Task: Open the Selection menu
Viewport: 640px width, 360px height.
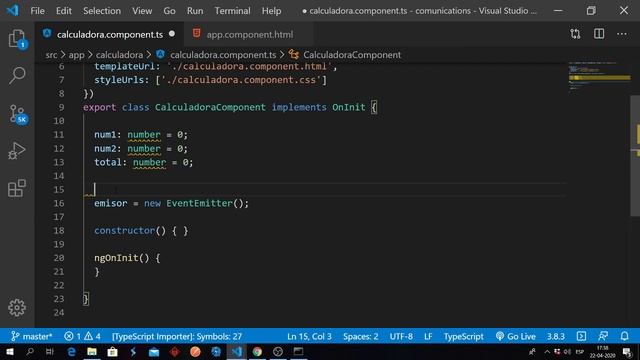Action: tap(102, 11)
